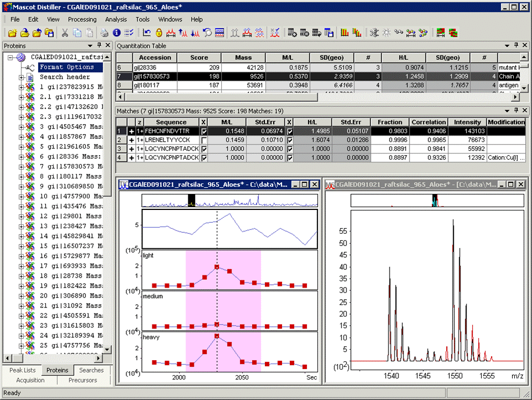Image resolution: width=532 pixels, height=400 pixels.
Task: Click the first open folder toolbar icon
Action: coord(12,33)
